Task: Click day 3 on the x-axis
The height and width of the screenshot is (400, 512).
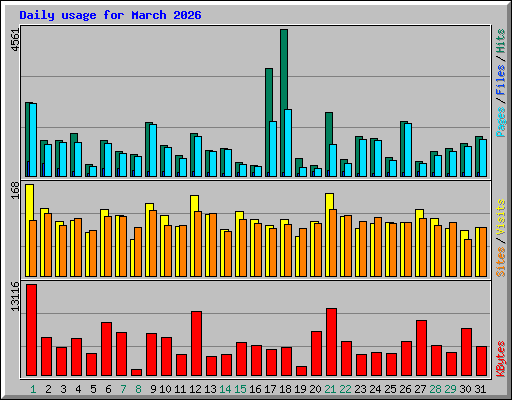Action: point(63,389)
